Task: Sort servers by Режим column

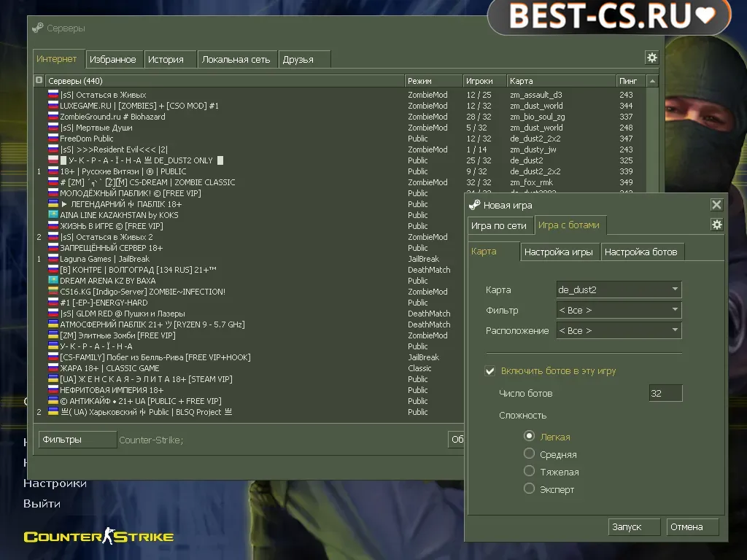Action: tap(433, 81)
